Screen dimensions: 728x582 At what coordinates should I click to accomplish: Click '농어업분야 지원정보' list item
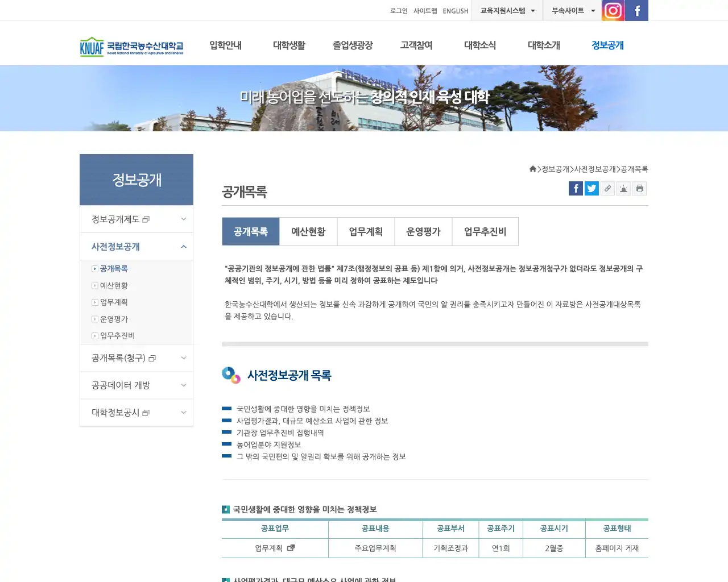(268, 445)
